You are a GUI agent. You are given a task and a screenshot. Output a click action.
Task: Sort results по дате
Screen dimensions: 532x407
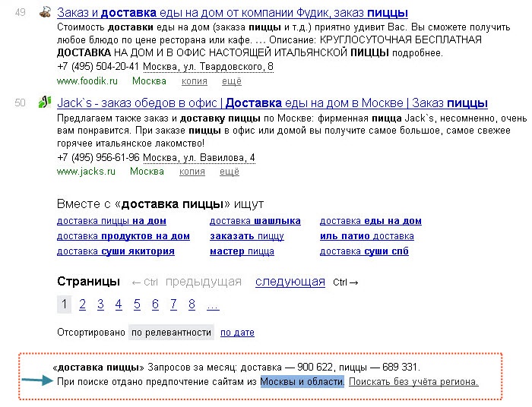pos(237,333)
